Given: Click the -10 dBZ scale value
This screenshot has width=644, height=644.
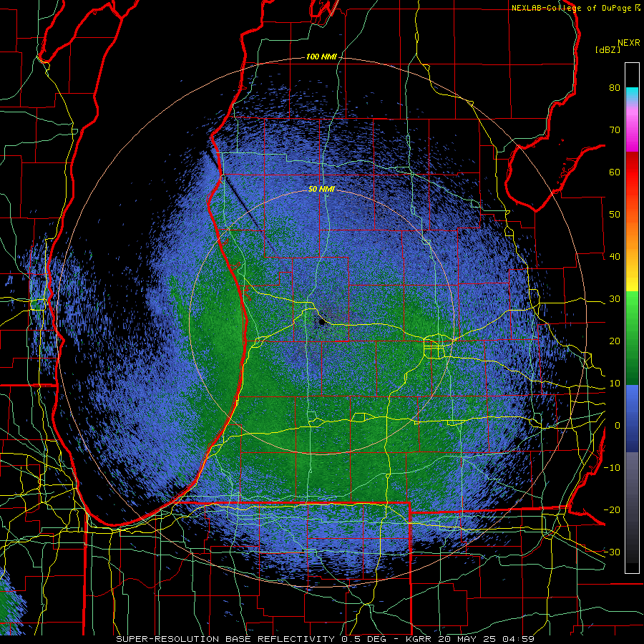Looking at the screenshot, I should pos(612,468).
